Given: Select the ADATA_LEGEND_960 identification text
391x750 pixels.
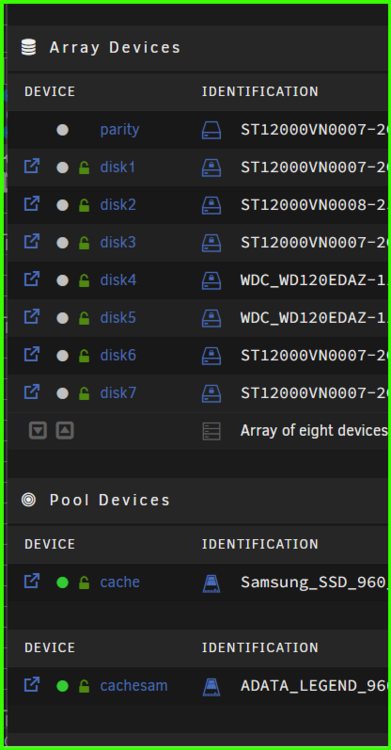Looking at the screenshot, I should [x=314, y=686].
